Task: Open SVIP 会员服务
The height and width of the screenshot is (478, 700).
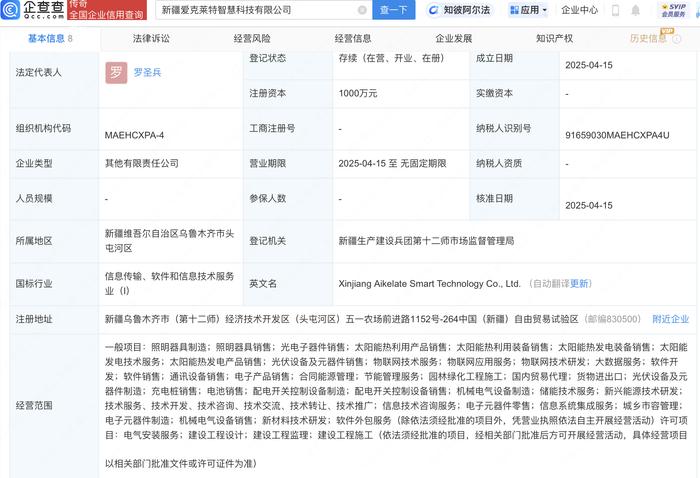Action: click(674, 10)
